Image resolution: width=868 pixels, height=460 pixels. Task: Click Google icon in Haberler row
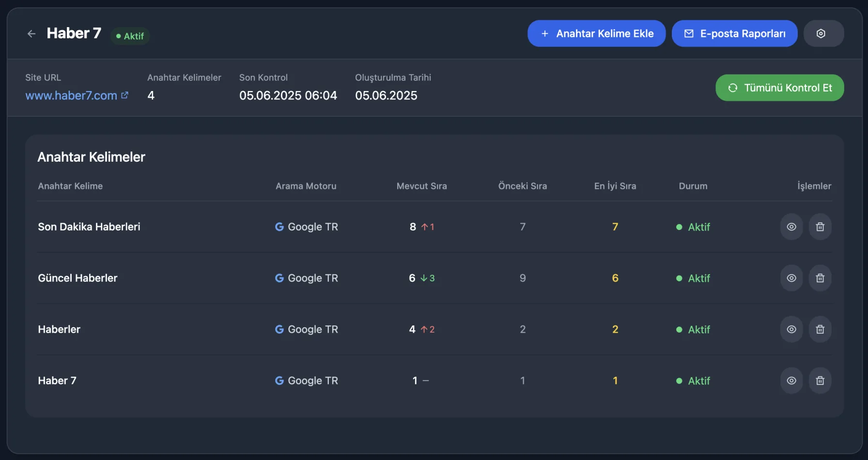[279, 329]
